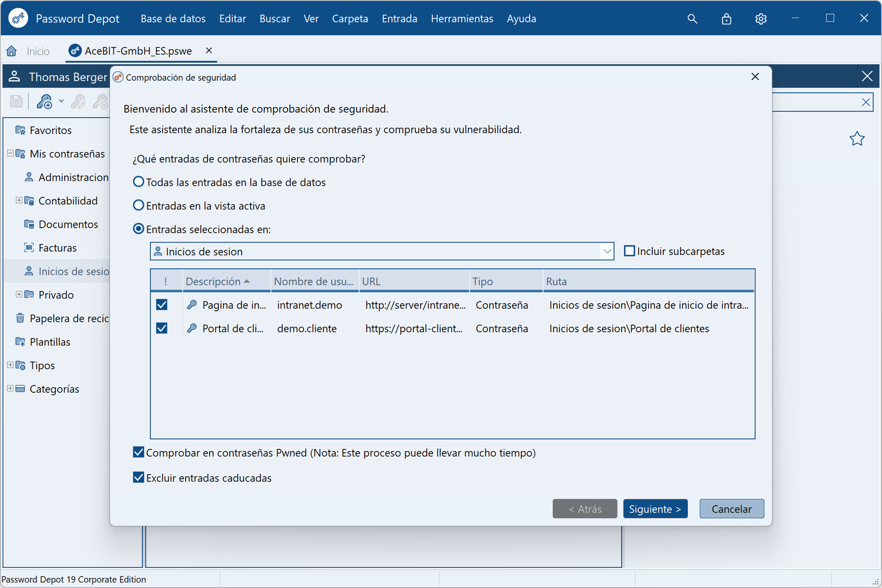Open the Buscar menu

point(275,19)
